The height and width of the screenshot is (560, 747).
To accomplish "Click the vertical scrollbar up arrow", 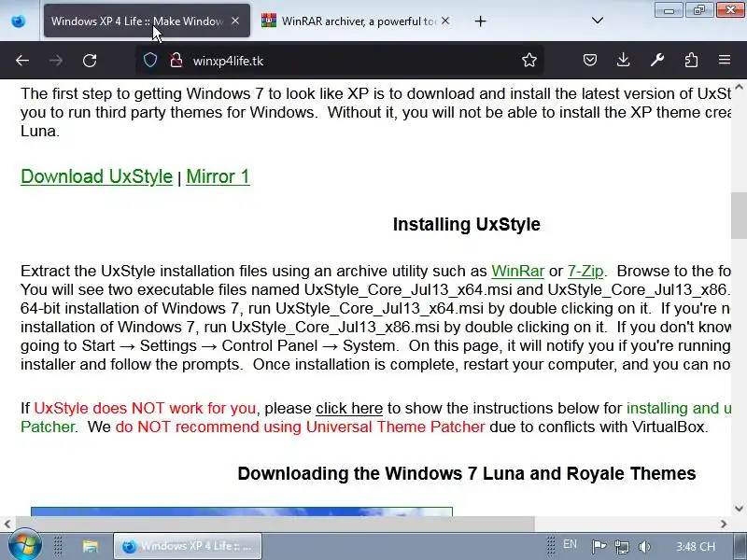I will point(739,87).
